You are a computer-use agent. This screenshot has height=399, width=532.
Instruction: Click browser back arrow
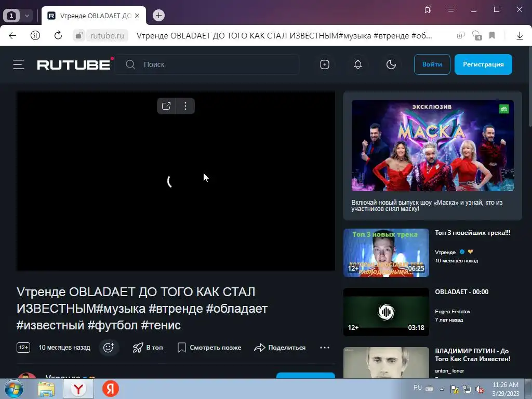tap(12, 35)
